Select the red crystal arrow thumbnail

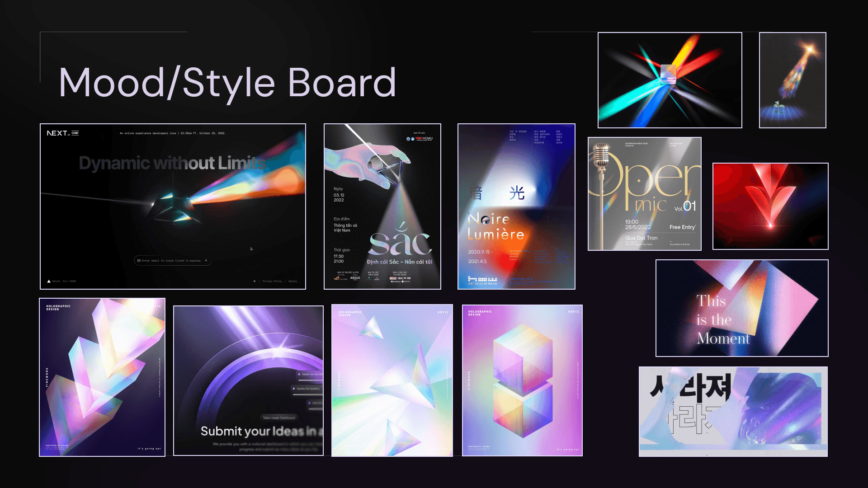(770, 206)
